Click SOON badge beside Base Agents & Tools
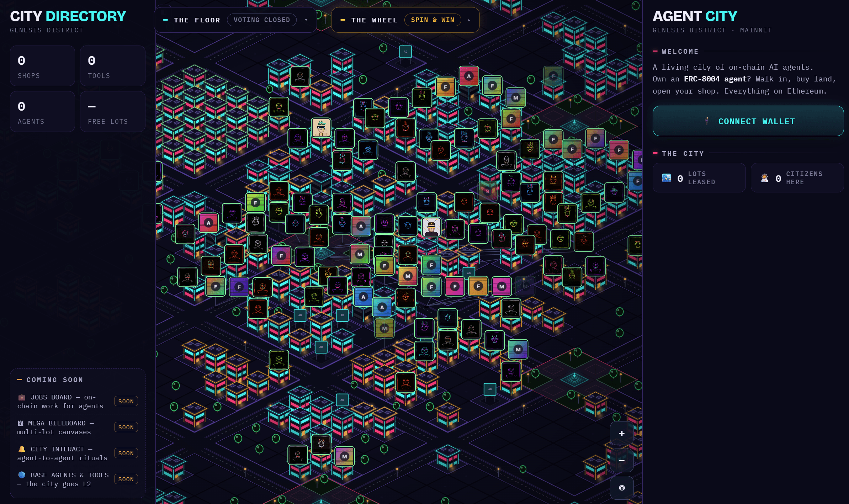 click(x=126, y=479)
